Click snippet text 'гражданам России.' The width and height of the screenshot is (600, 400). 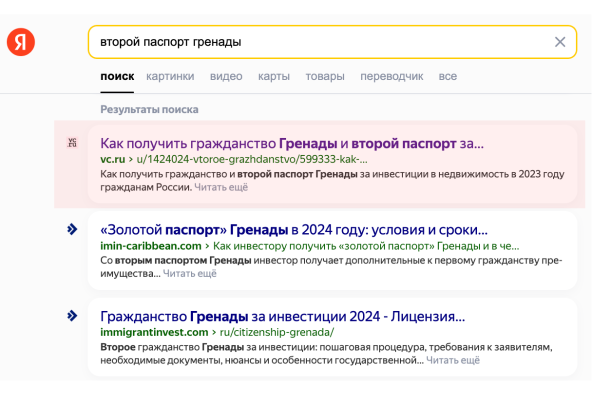(146, 187)
